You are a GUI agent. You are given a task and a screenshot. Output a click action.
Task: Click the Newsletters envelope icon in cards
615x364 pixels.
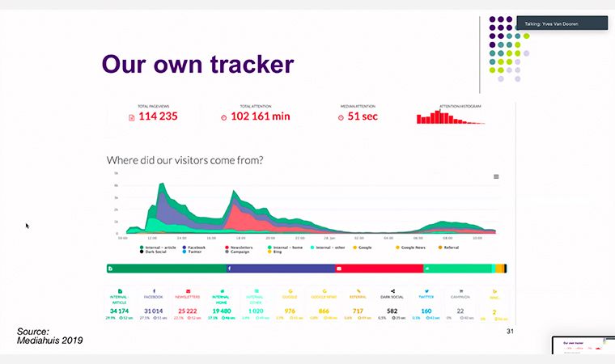(x=189, y=291)
